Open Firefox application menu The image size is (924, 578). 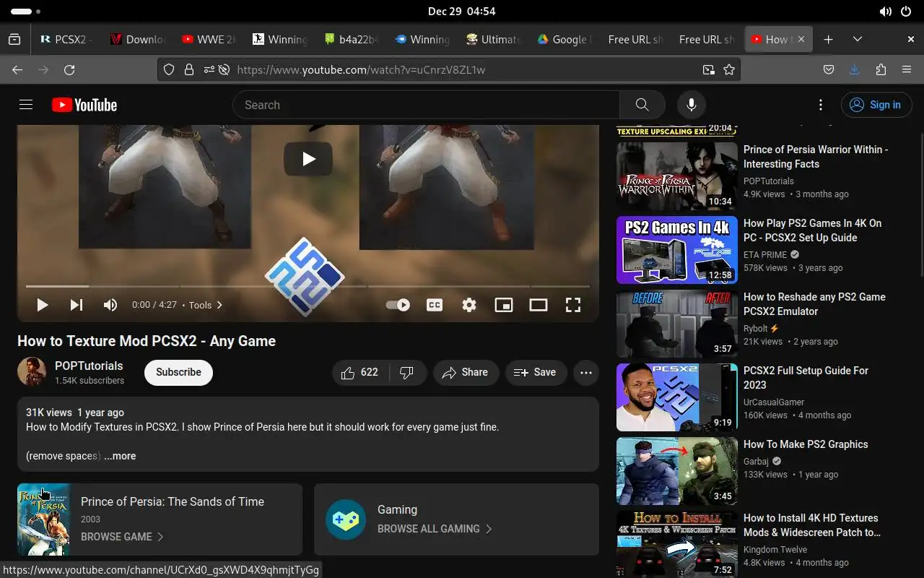pyautogui.click(x=907, y=70)
